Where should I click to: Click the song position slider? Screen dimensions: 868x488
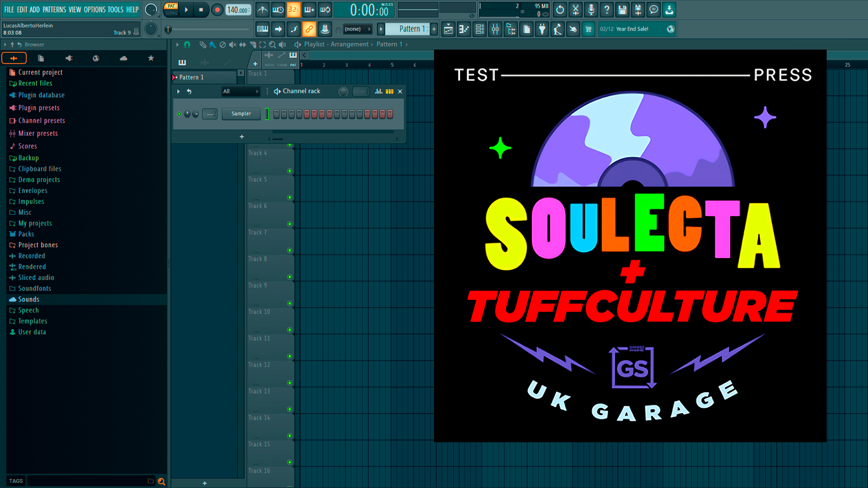click(x=208, y=29)
